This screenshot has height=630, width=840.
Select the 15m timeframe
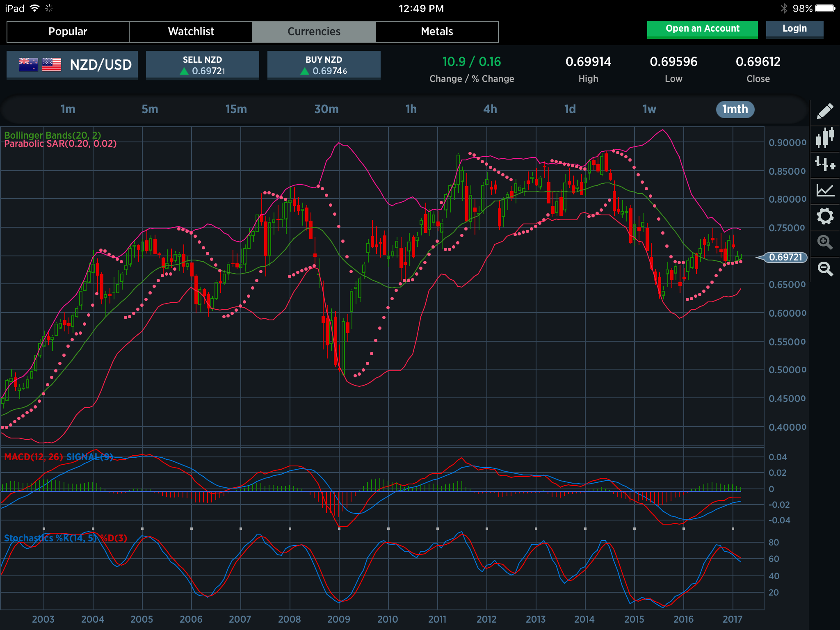click(236, 110)
